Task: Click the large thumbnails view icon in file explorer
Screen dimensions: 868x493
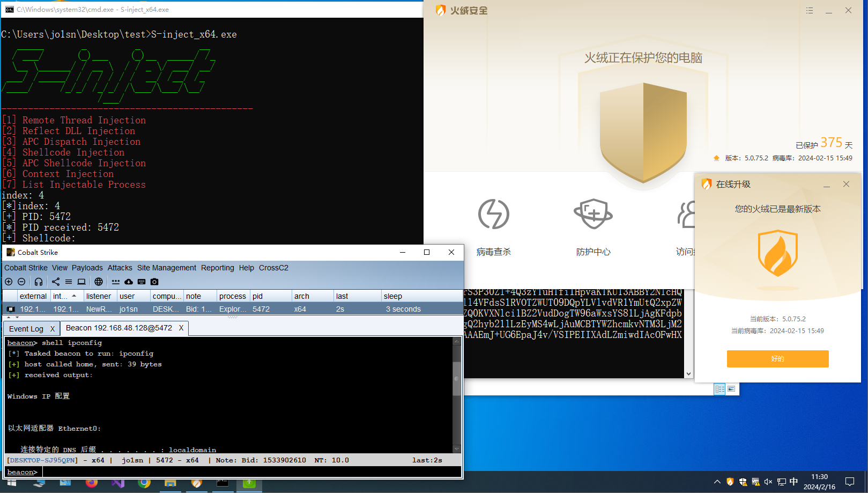Action: point(731,389)
